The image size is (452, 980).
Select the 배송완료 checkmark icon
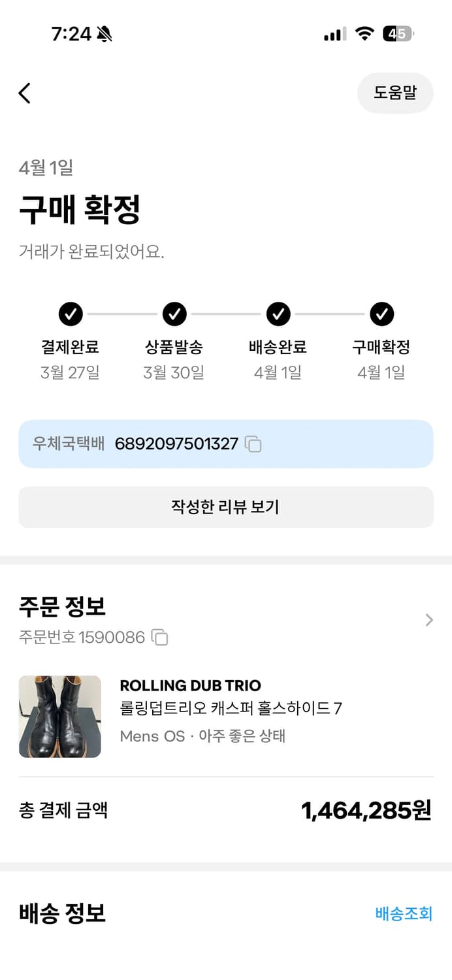point(278,314)
